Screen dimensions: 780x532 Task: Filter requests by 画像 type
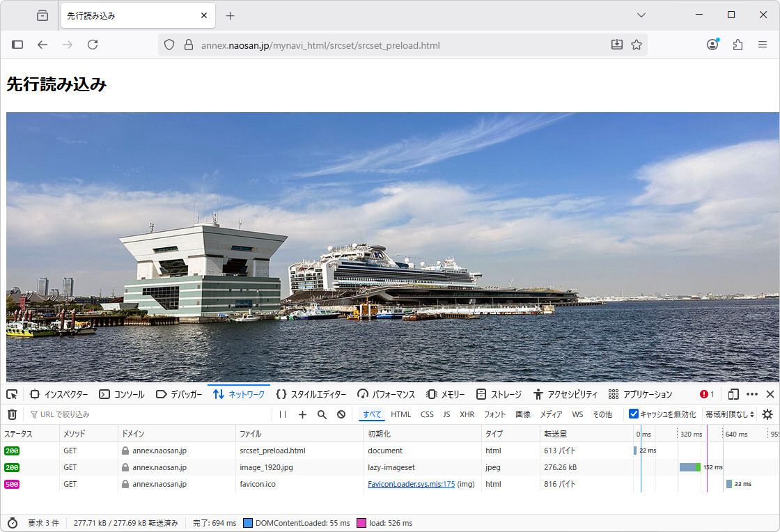(522, 414)
